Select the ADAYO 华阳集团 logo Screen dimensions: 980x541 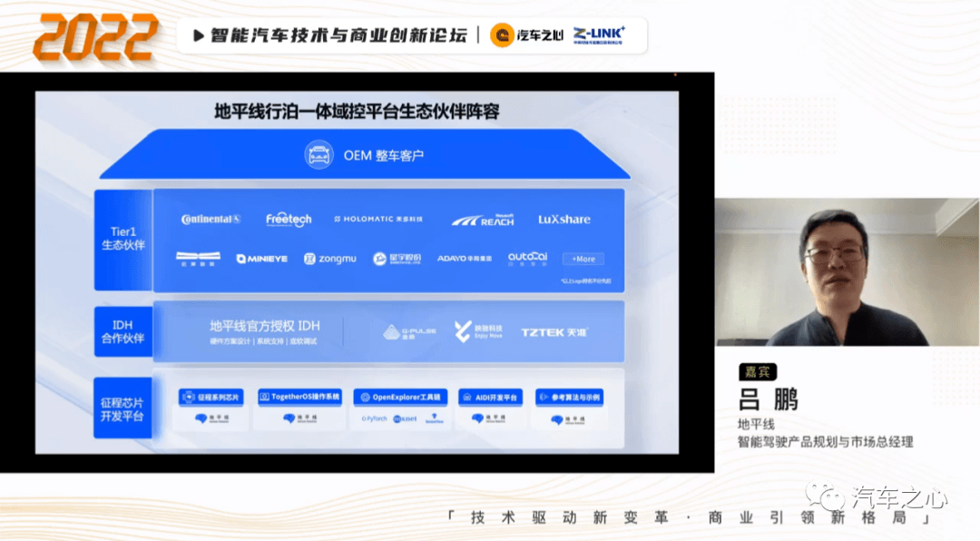tap(465, 259)
